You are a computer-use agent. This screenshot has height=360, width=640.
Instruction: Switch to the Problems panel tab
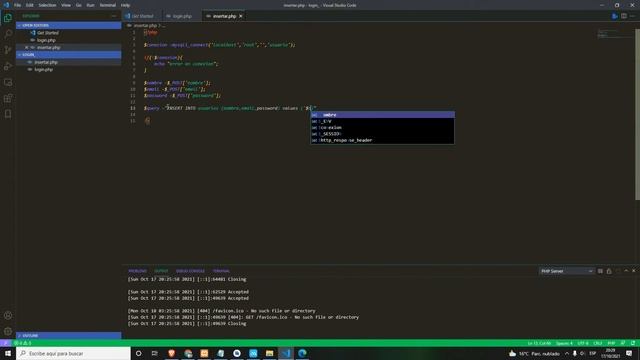point(137,271)
